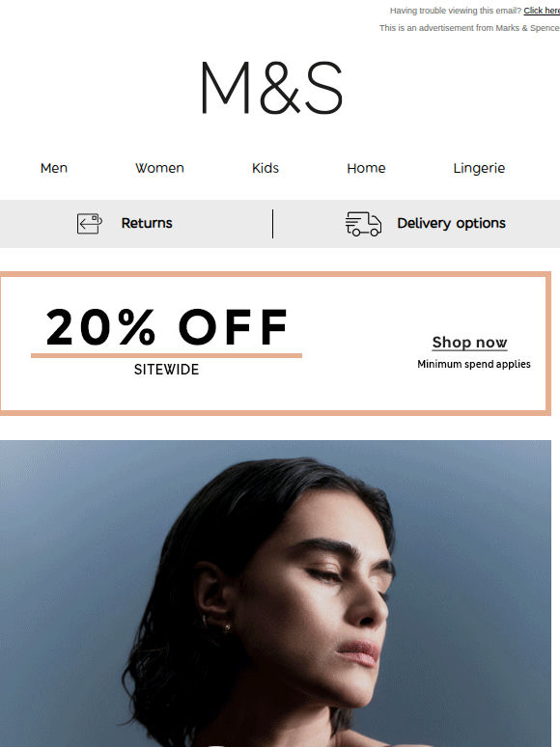Click the 'Having trouble viewing this email?' text

[456, 11]
